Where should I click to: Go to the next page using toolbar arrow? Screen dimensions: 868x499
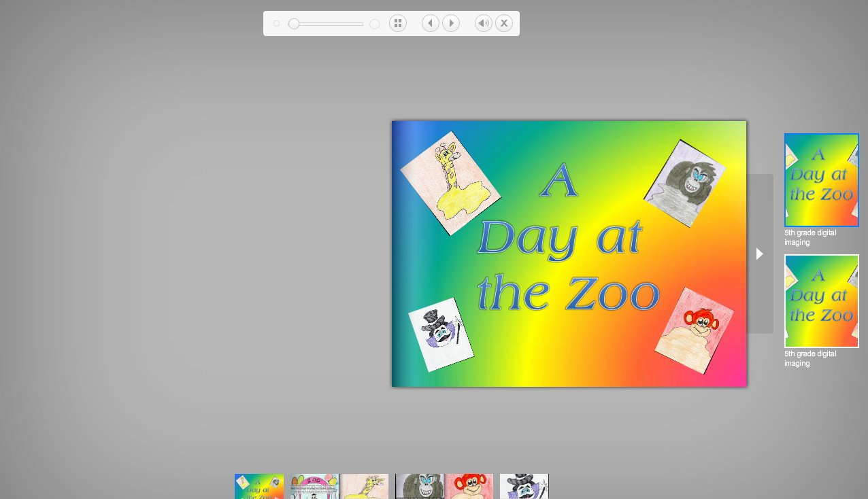[x=451, y=24]
